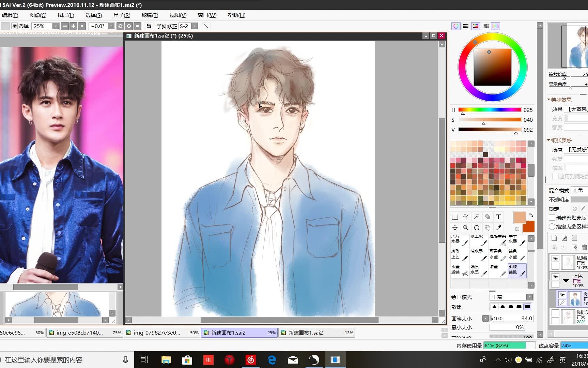
Task: Show the hidden 图层 28% layer
Action: click(x=555, y=313)
